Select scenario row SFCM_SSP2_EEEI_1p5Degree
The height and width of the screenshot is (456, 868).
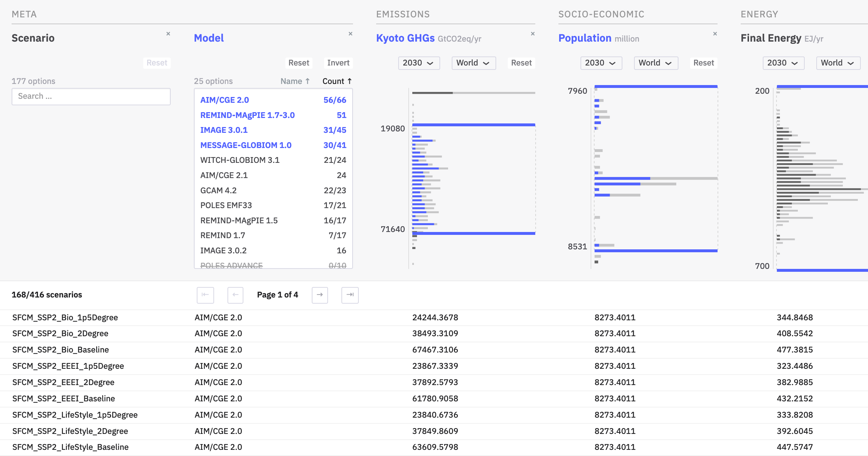pos(434,366)
